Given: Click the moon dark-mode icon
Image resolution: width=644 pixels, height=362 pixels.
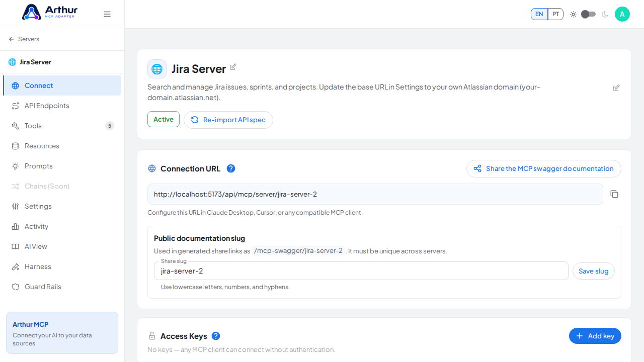Looking at the screenshot, I should point(605,14).
